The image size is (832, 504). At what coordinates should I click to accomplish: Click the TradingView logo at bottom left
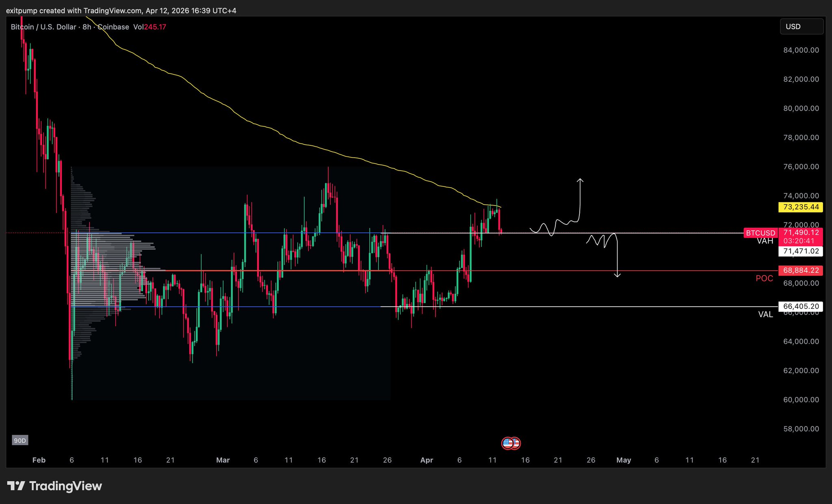click(x=55, y=486)
